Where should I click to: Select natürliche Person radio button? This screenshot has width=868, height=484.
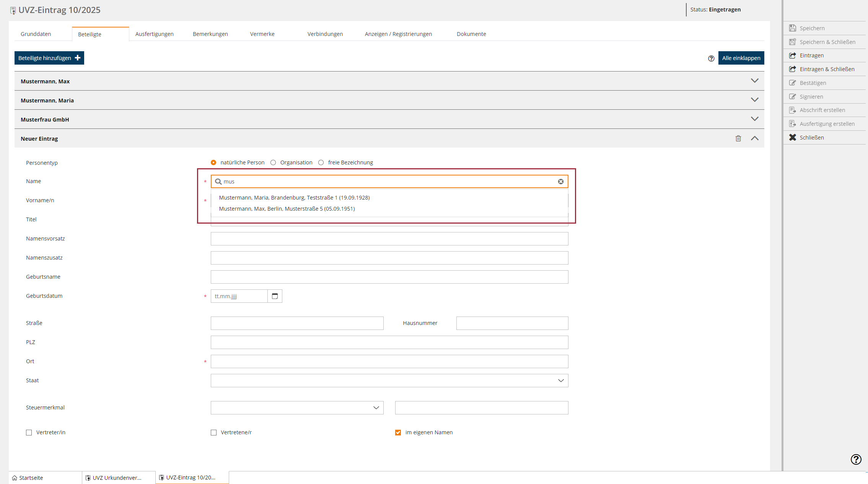(213, 162)
